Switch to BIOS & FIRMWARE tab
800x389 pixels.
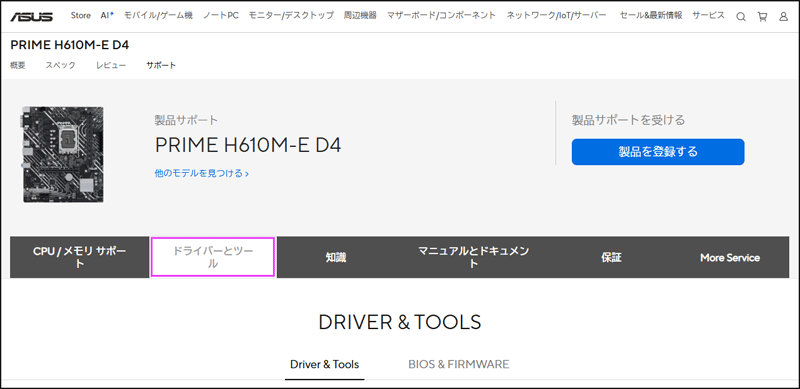[459, 364]
